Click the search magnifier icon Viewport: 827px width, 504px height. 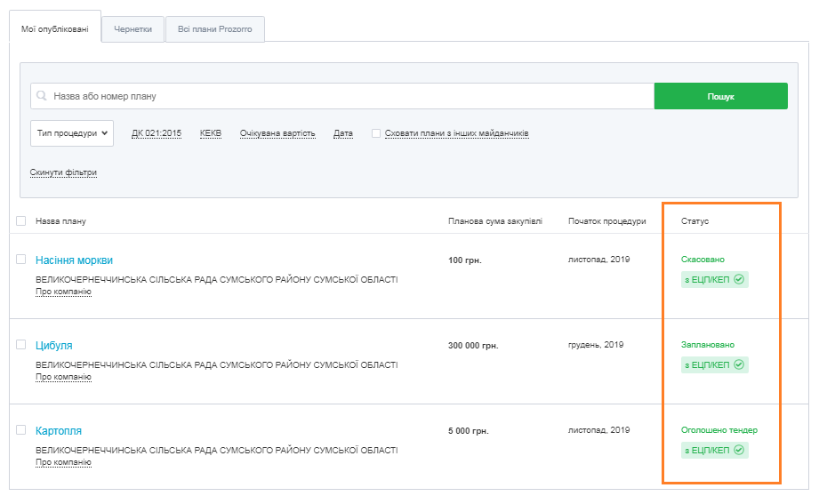click(x=42, y=96)
